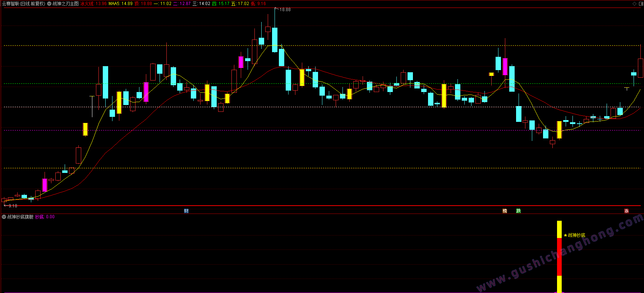
Task: Click the yellow-red 战神抄底 signal bar
Action: point(559,257)
